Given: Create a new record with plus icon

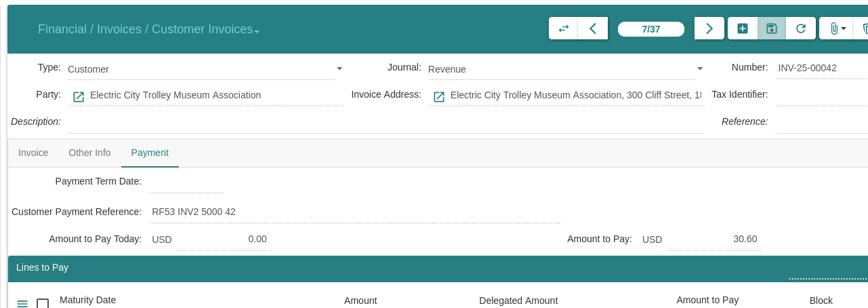Looking at the screenshot, I should (x=743, y=28).
